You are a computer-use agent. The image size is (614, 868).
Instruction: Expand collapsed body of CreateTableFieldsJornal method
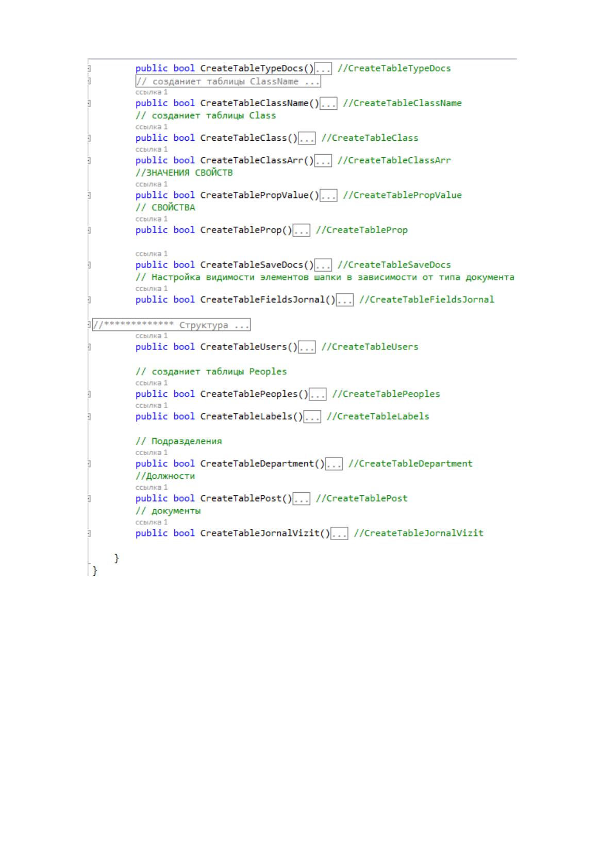coord(345,299)
